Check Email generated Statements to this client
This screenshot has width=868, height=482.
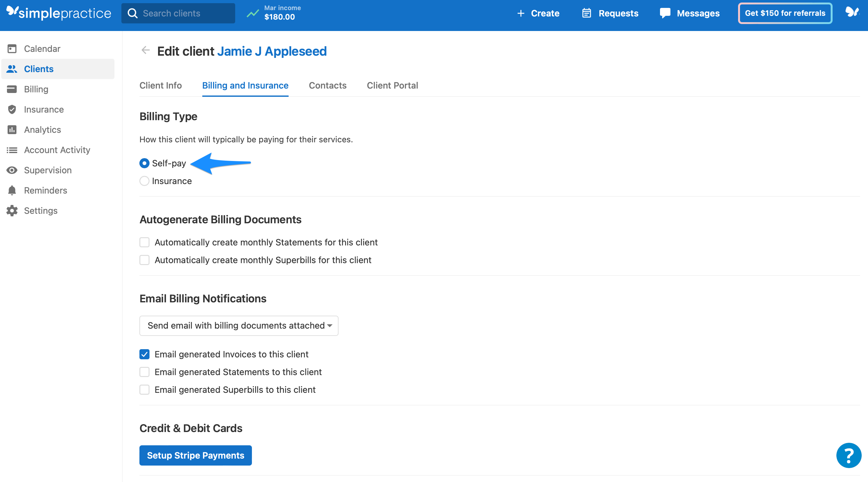(x=144, y=372)
